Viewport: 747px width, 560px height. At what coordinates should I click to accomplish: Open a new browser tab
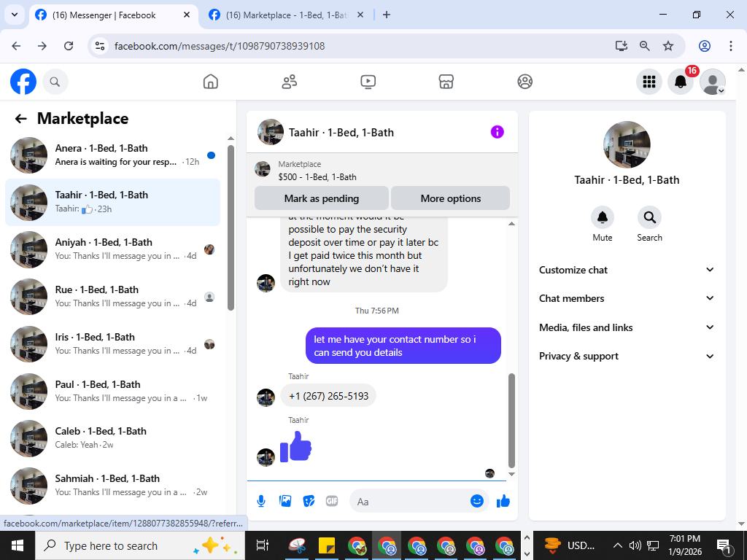387,15
